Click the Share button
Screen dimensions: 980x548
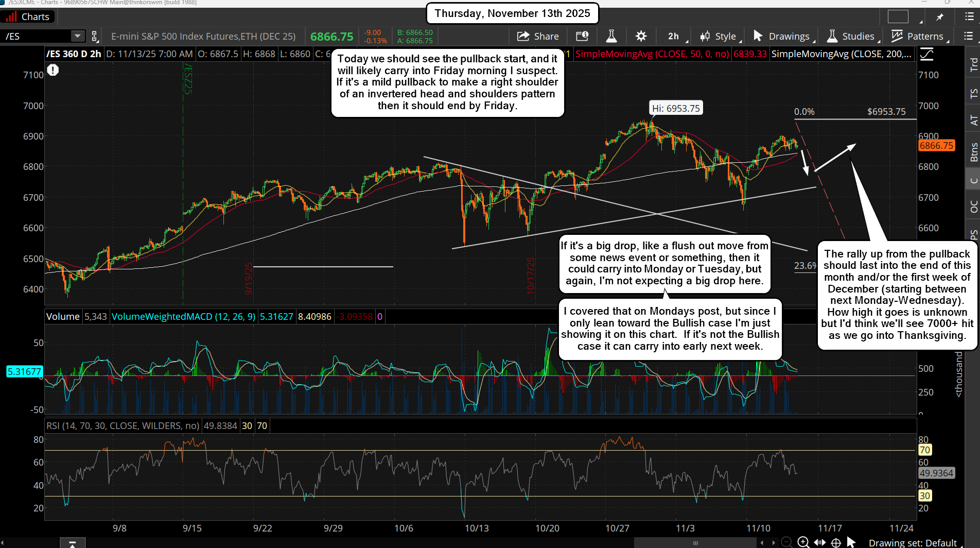[538, 36]
